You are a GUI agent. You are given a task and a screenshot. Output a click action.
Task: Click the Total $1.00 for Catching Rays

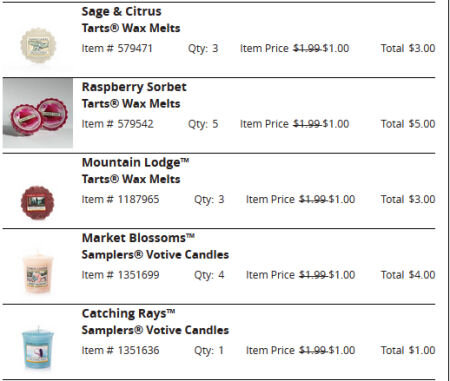coord(408,350)
